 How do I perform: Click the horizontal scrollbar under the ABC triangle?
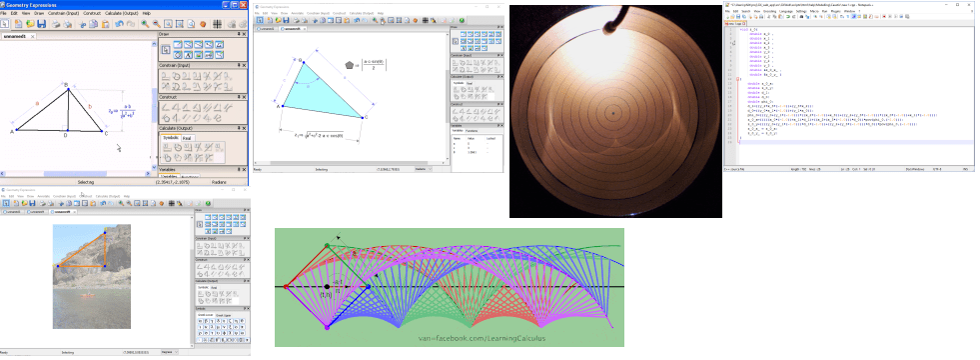pos(75,173)
